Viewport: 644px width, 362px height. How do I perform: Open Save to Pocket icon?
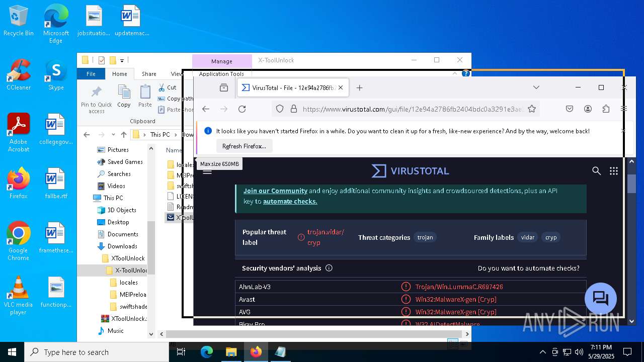tap(570, 109)
